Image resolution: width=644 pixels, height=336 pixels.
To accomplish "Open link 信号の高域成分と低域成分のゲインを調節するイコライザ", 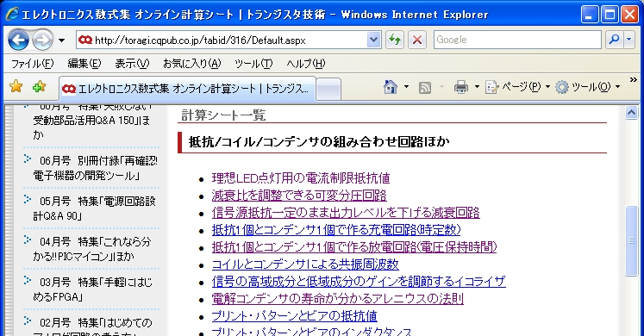I will pyautogui.click(x=359, y=282).
